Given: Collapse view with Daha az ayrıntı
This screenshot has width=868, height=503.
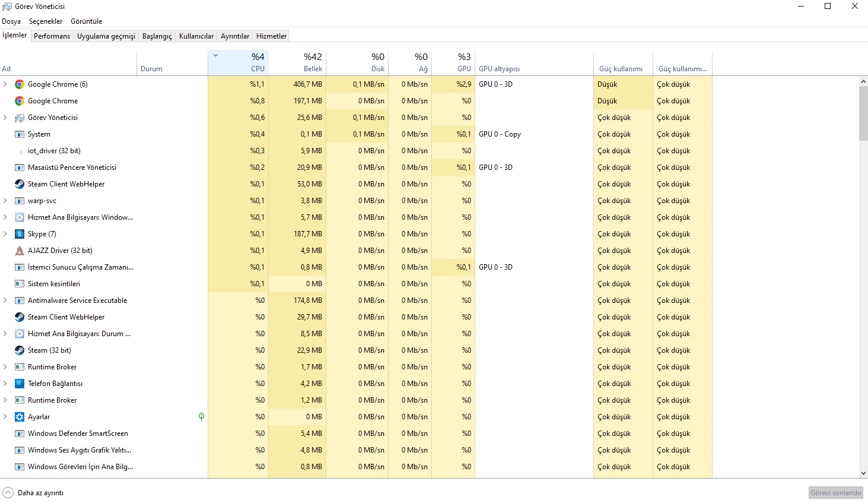Looking at the screenshot, I should pos(40,493).
